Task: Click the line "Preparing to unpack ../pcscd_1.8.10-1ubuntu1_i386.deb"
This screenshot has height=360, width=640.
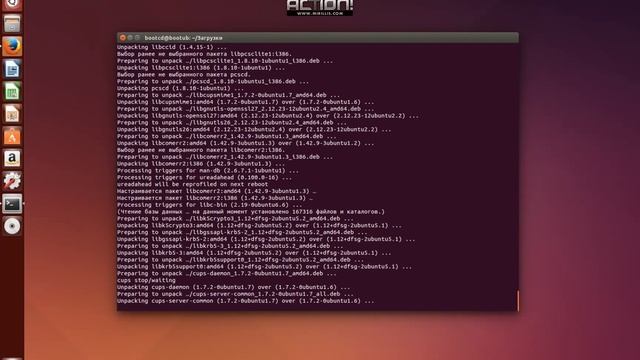Action: pyautogui.click(x=213, y=81)
